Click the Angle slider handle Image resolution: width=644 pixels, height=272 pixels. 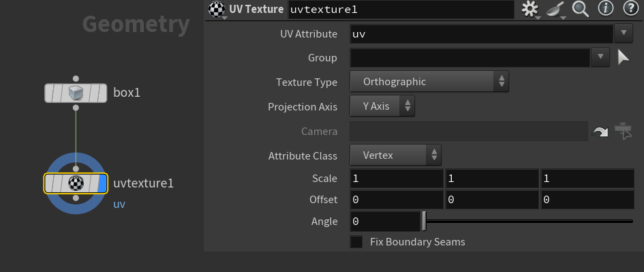click(x=425, y=222)
